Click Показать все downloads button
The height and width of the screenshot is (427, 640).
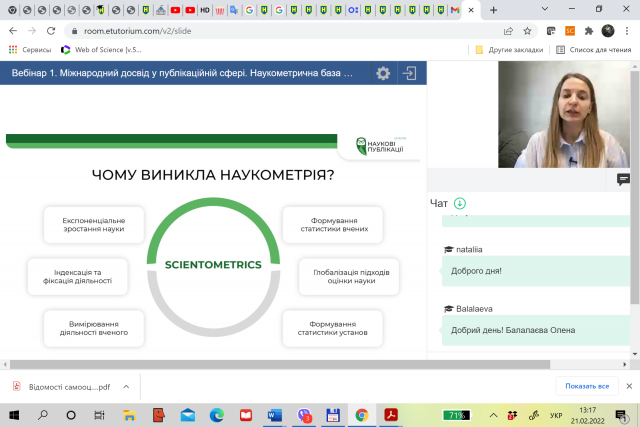[x=587, y=386]
